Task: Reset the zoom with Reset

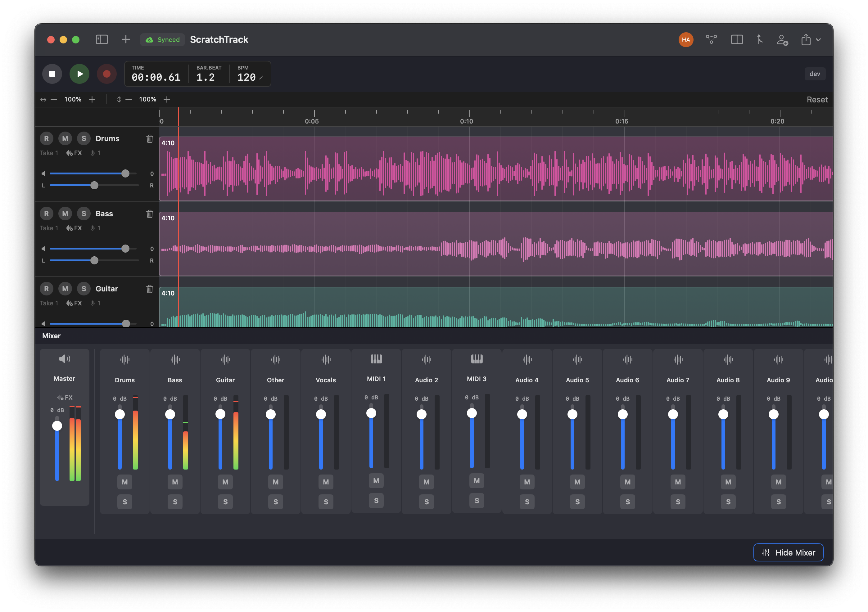Action: (817, 99)
